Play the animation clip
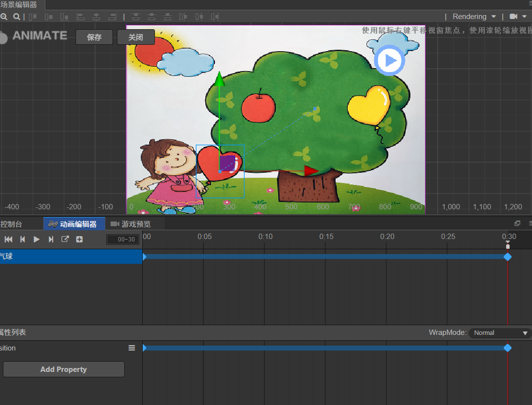Image resolution: width=532 pixels, height=405 pixels. point(37,239)
